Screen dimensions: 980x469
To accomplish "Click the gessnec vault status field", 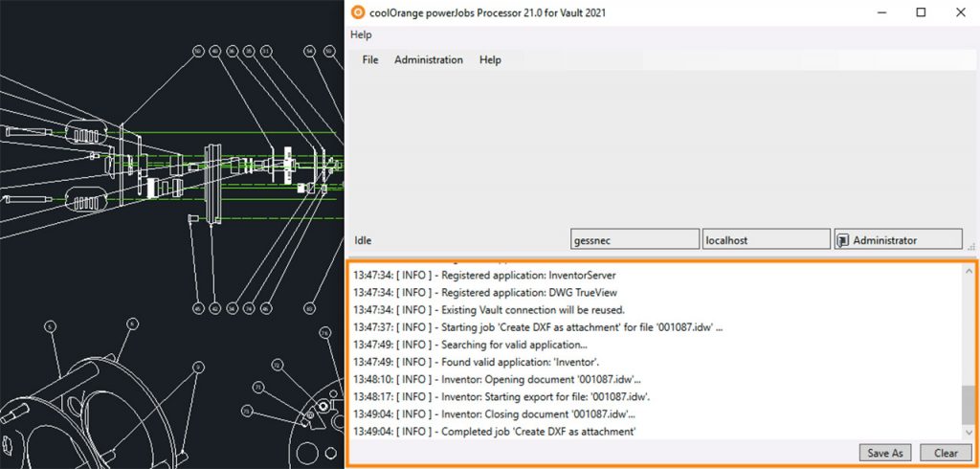I will point(635,239).
